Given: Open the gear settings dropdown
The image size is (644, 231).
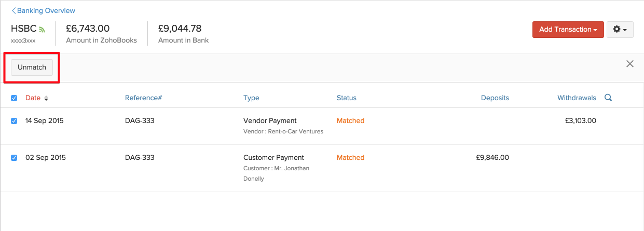Looking at the screenshot, I should pyautogui.click(x=620, y=30).
